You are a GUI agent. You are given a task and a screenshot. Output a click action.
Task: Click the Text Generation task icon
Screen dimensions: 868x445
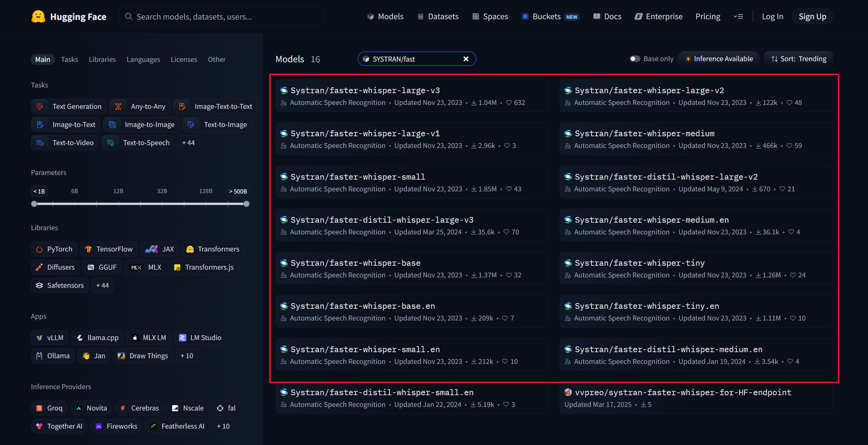40,106
